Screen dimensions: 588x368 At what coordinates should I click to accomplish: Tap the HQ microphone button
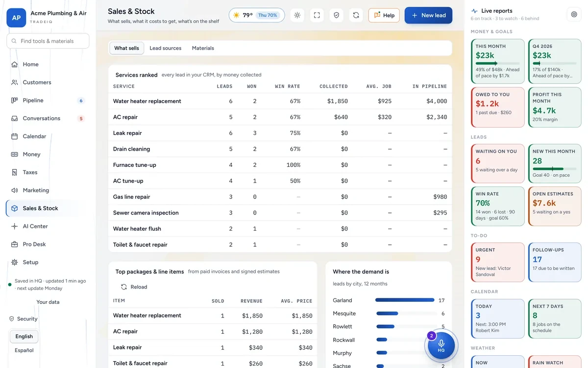441,345
